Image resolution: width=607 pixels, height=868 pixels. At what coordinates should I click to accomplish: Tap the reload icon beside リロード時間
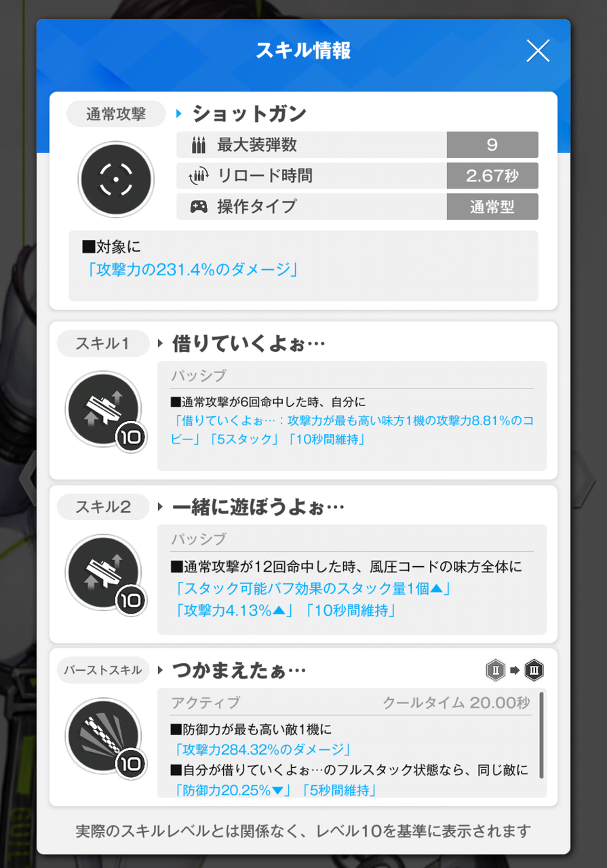pos(197,176)
